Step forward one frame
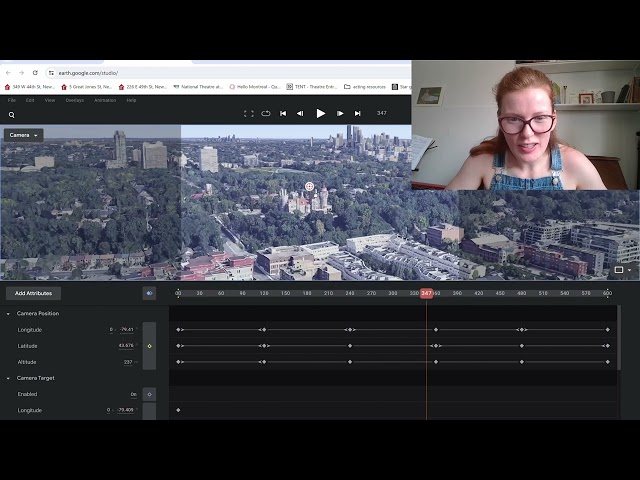Image resolution: width=640 pixels, height=480 pixels. click(340, 113)
